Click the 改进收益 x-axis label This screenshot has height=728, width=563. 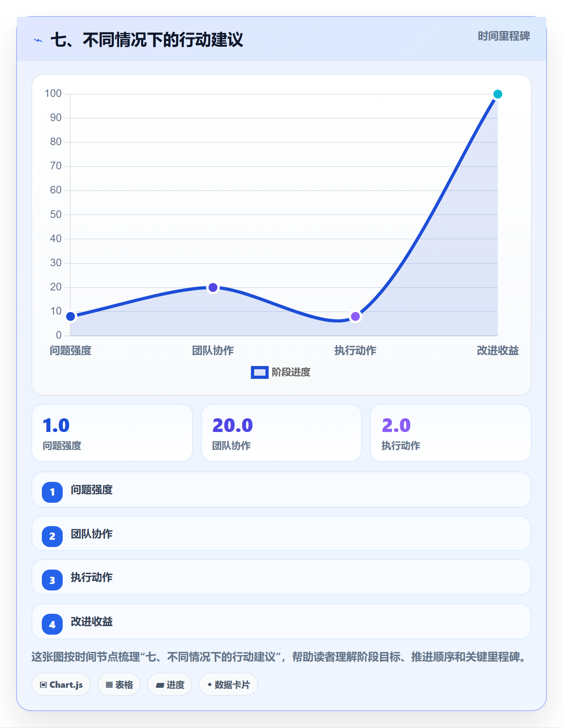pos(498,351)
